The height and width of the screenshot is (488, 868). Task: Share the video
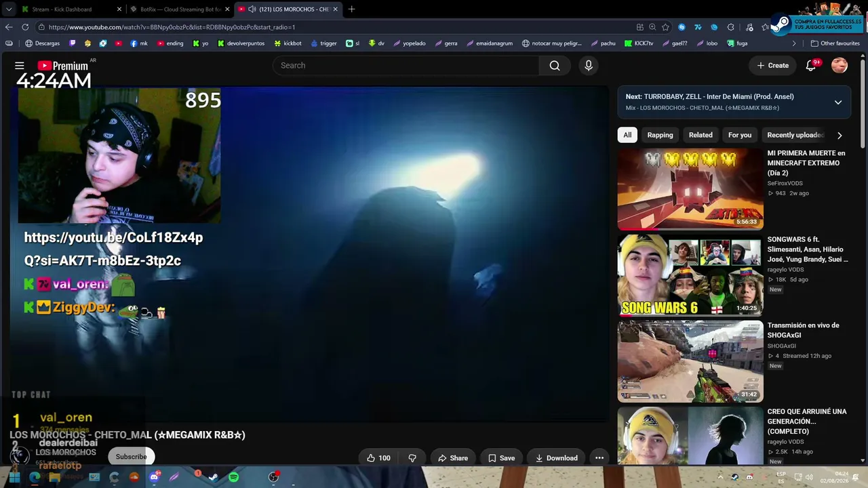click(453, 458)
